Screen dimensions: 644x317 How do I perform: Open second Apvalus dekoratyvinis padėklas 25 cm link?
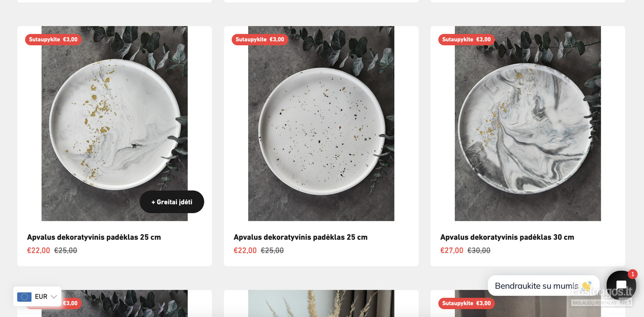click(301, 237)
